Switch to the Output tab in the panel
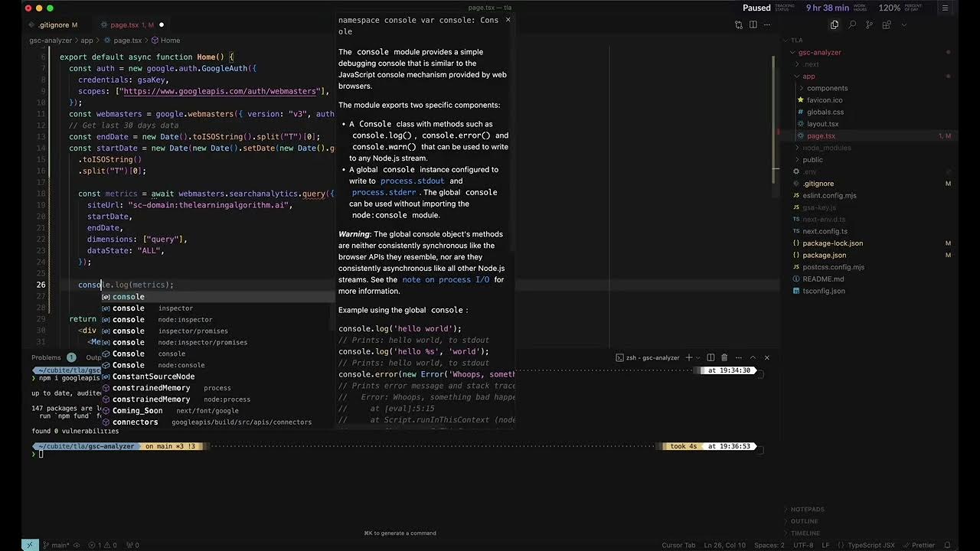 tap(94, 357)
